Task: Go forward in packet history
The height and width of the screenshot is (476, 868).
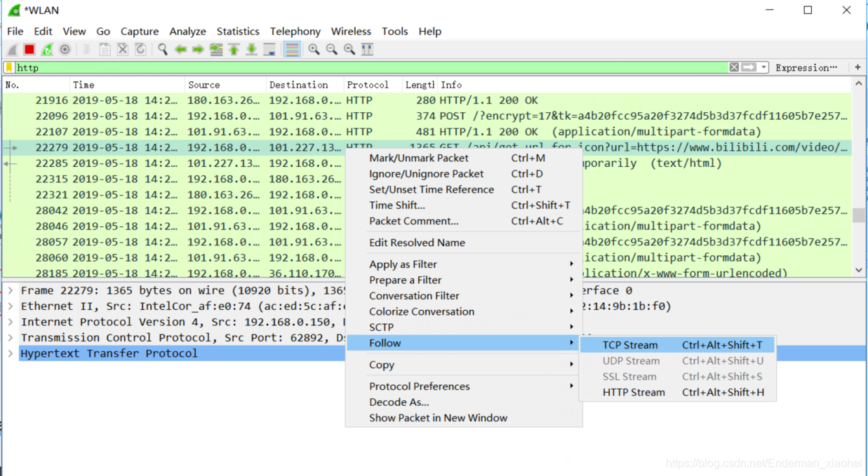Action: pos(198,50)
